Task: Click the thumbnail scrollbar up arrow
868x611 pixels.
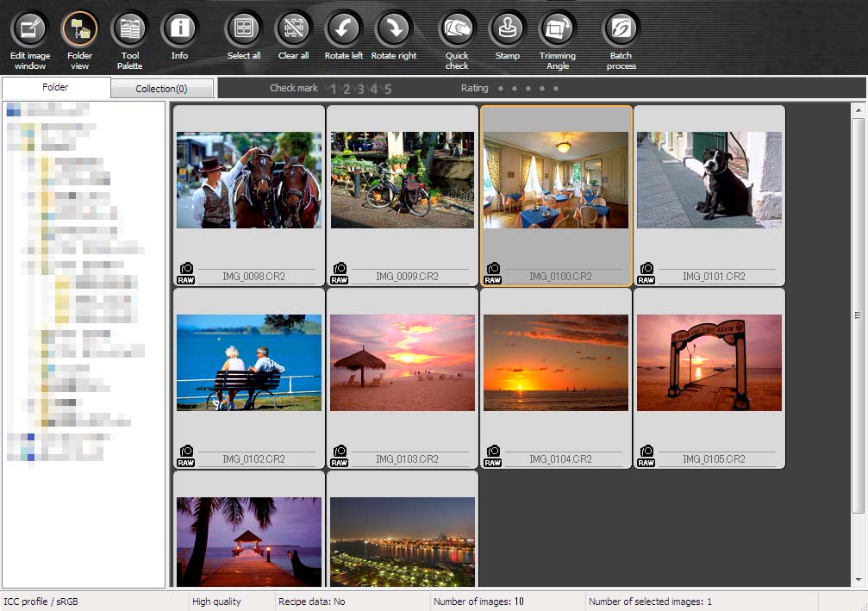Action: point(858,110)
